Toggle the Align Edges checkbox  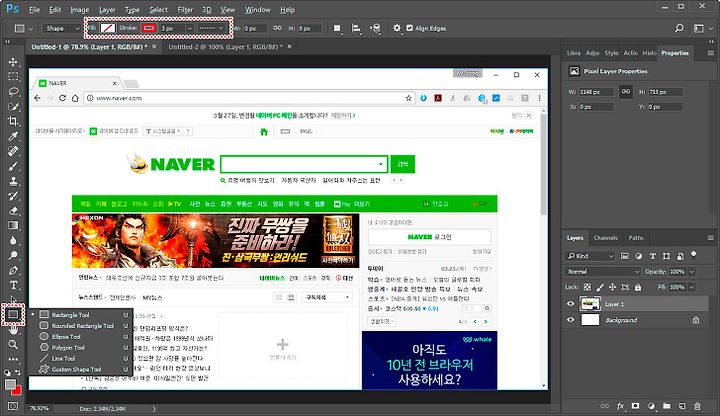410,28
